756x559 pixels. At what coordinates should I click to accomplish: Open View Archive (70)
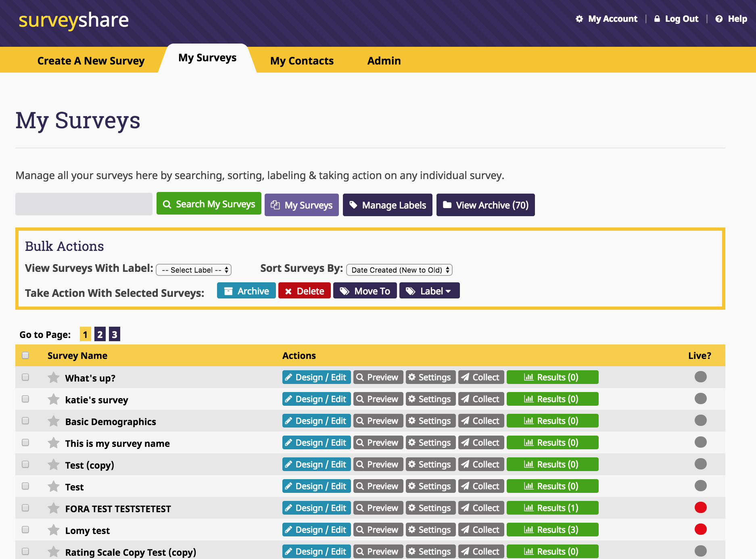click(x=485, y=205)
